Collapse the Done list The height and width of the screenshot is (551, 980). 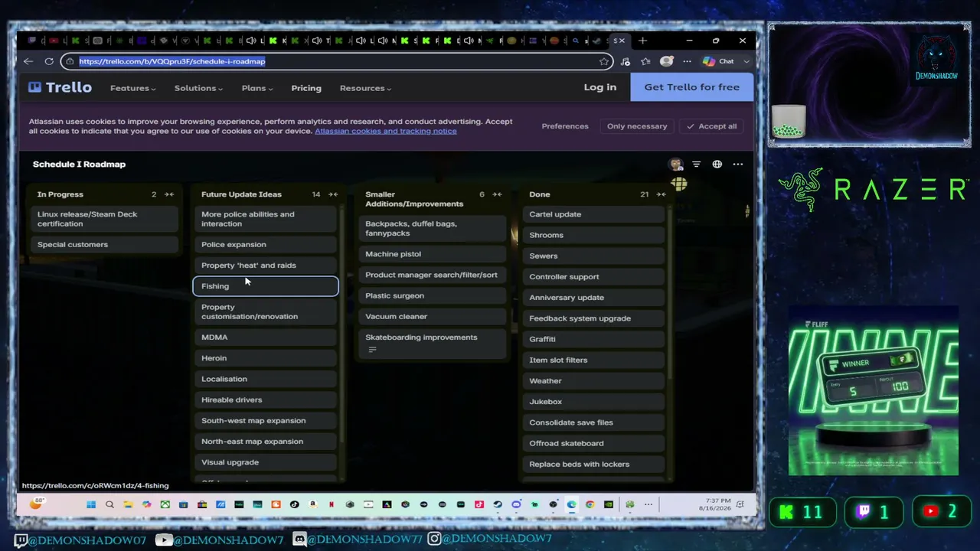(x=661, y=194)
